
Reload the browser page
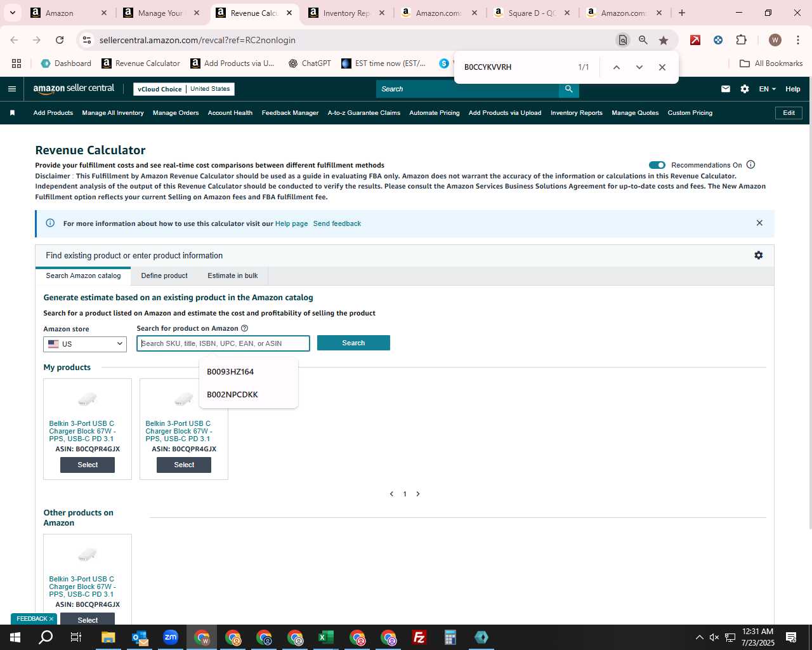(60, 40)
